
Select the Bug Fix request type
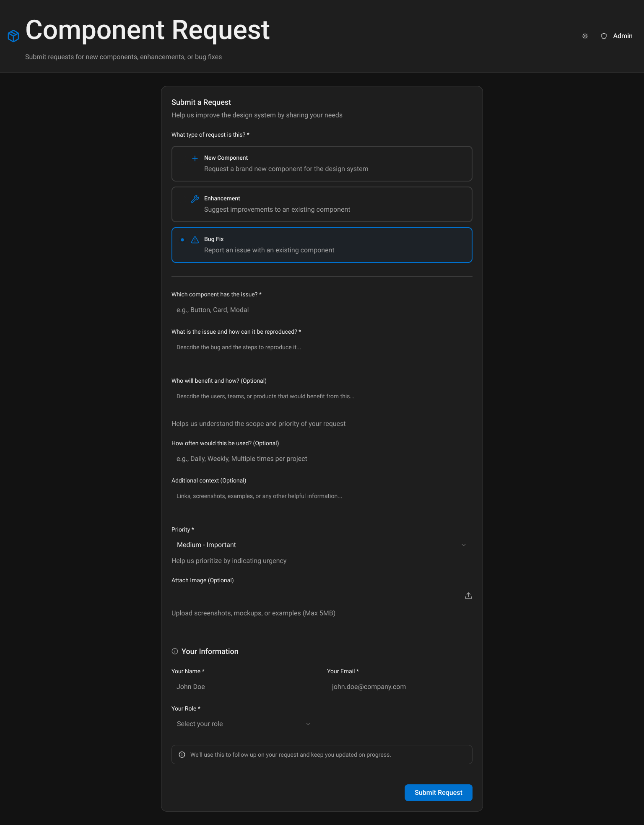click(322, 245)
